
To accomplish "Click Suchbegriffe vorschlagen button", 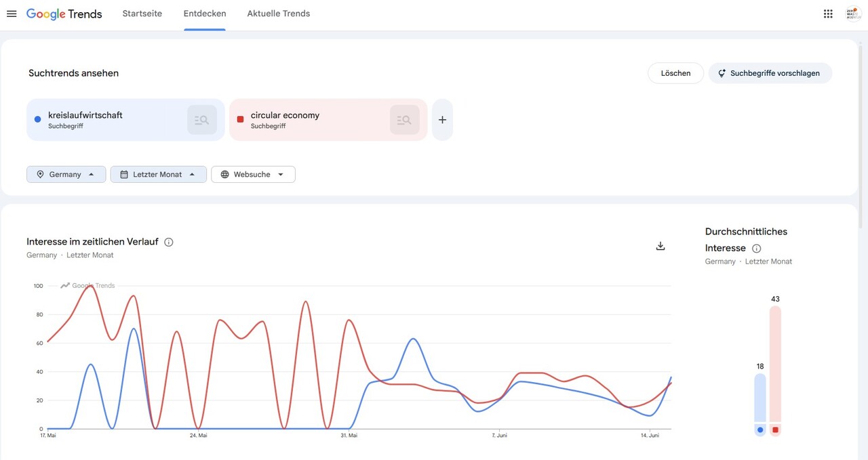I will click(x=770, y=73).
